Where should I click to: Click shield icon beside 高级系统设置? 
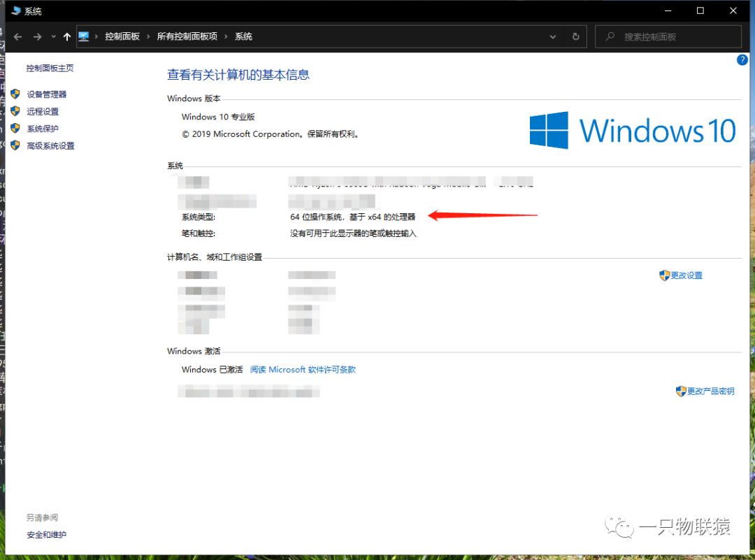[x=15, y=145]
